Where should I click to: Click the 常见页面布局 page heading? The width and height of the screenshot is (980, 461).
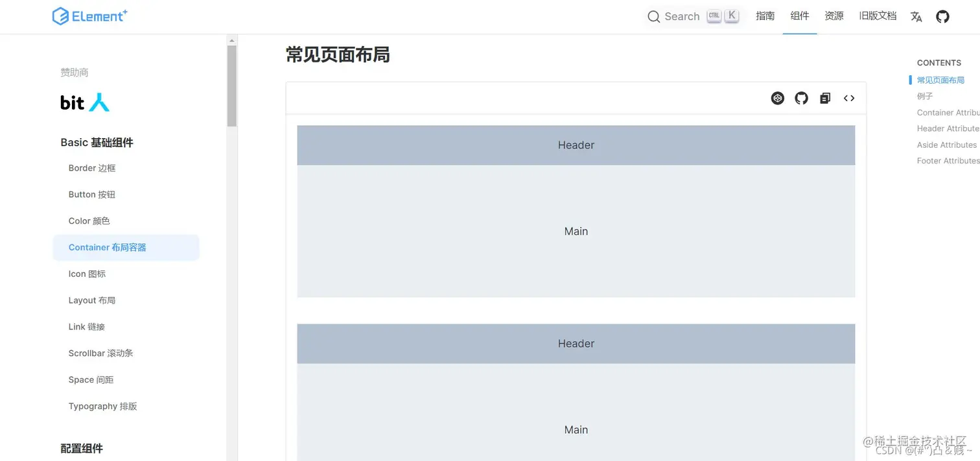tap(338, 55)
